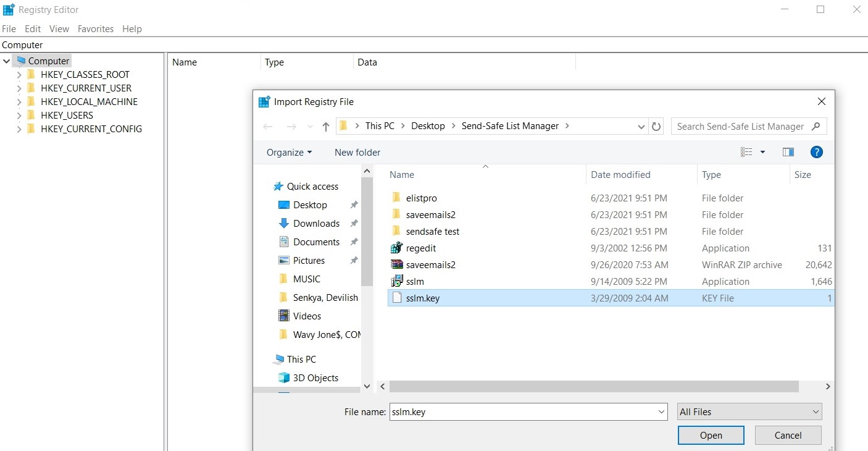Click the HKEY_CLASSES_ROOT folder icon

pos(31,74)
